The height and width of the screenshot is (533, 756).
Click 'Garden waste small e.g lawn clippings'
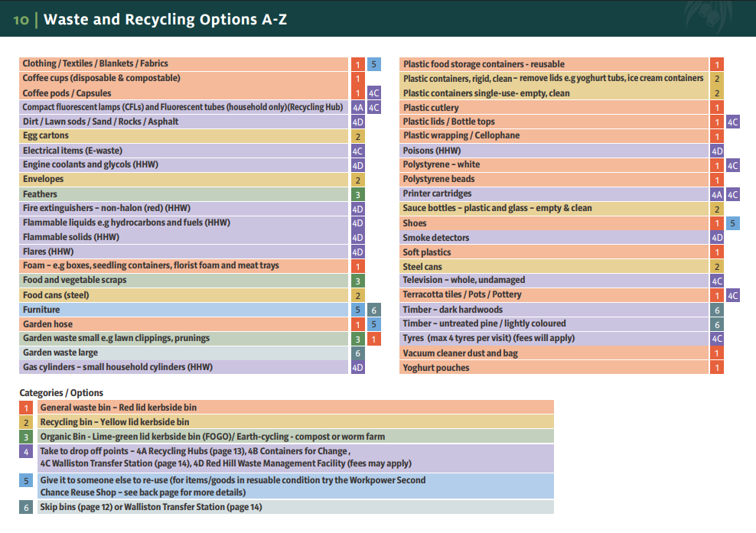pyautogui.click(x=184, y=338)
